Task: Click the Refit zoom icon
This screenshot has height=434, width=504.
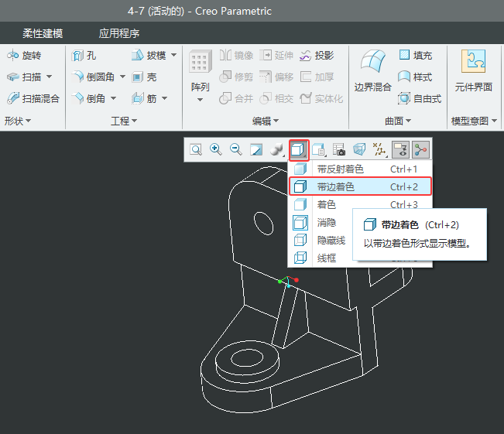Action: (x=196, y=150)
